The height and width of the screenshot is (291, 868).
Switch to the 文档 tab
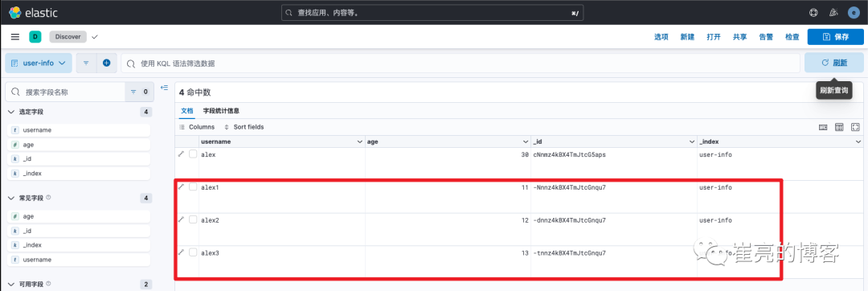[x=187, y=111]
